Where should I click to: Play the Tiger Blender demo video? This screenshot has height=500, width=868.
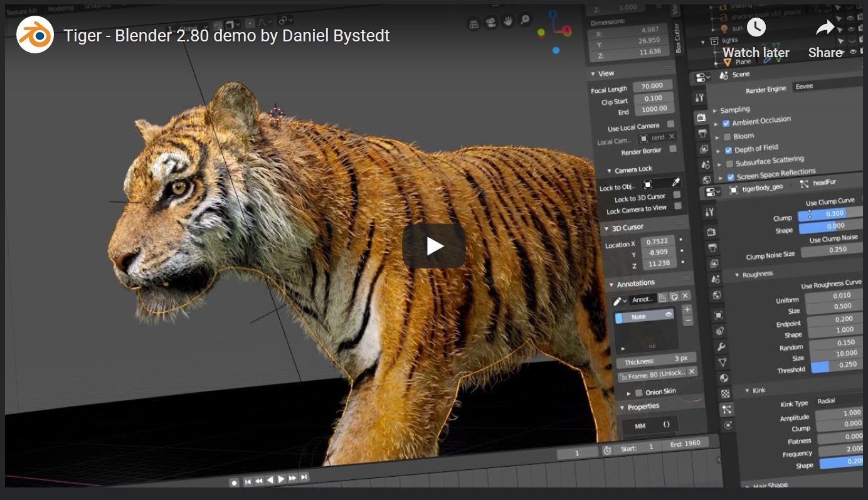(x=434, y=246)
